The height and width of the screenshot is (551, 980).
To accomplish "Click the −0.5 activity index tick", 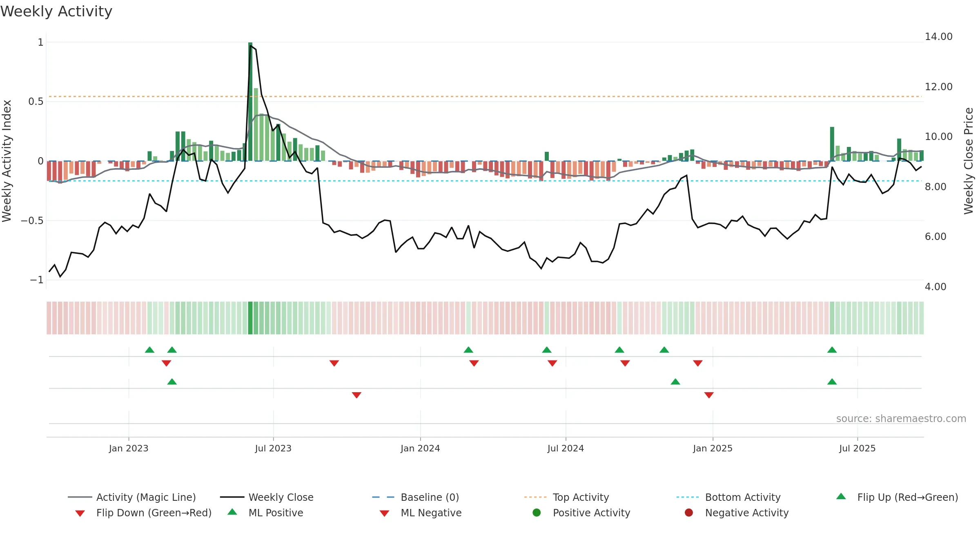I will [x=32, y=221].
